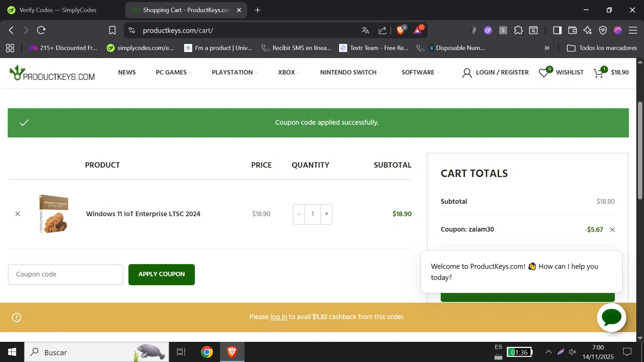Open the Extensions puzzle piece menu
This screenshot has height=362, width=644.
click(x=518, y=30)
